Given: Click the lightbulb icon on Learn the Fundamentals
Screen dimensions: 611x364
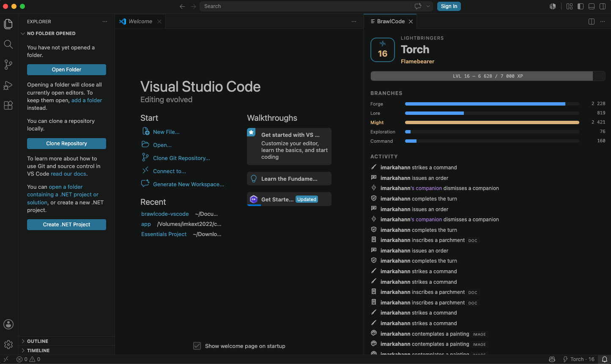Looking at the screenshot, I should tap(254, 179).
